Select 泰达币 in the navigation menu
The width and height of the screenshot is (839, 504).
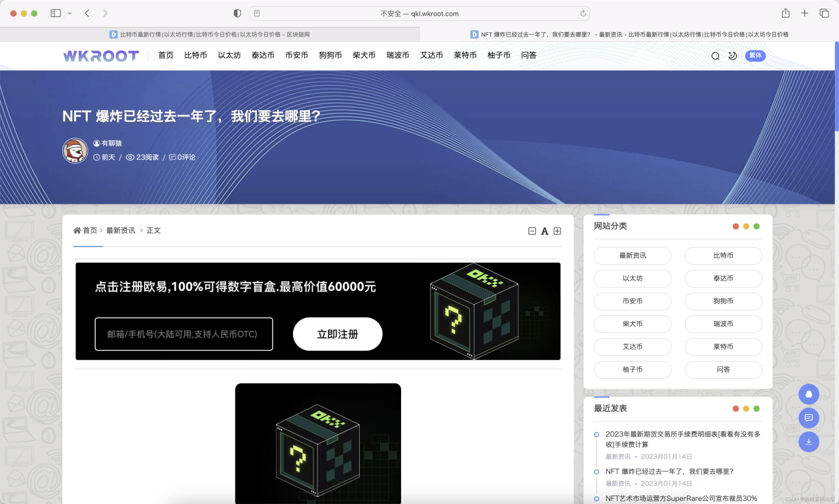coord(263,55)
